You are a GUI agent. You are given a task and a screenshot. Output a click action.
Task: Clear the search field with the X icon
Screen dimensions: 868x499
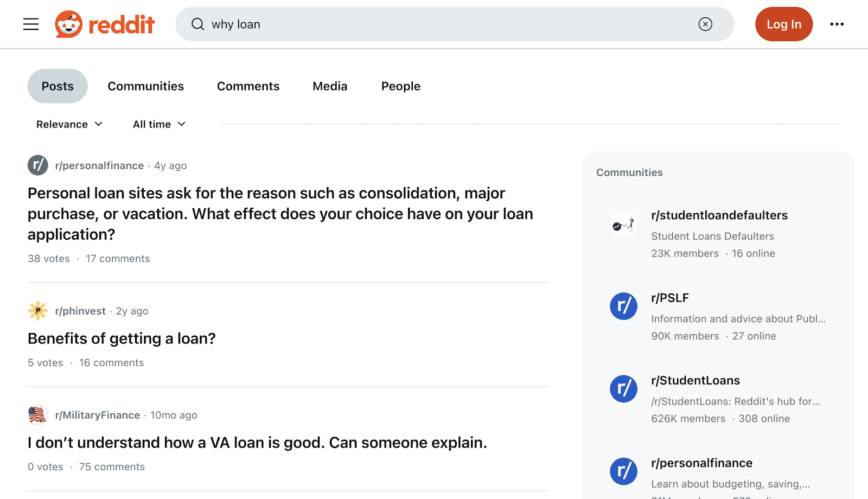pyautogui.click(x=705, y=24)
